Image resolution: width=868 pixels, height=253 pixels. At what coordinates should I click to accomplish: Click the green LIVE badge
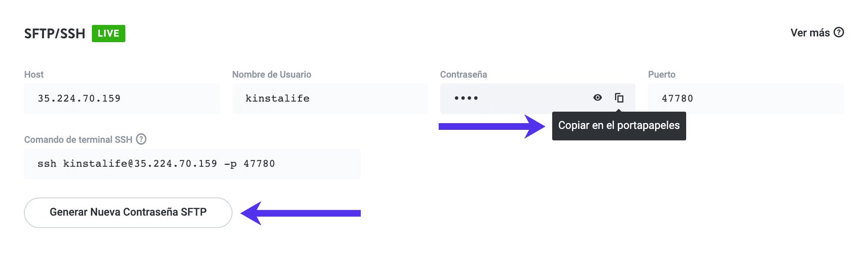click(109, 34)
